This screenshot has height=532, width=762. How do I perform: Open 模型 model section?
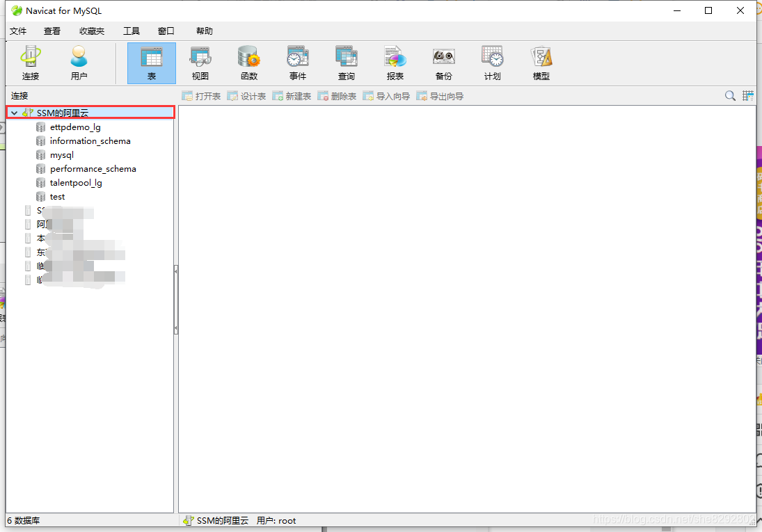click(x=541, y=63)
